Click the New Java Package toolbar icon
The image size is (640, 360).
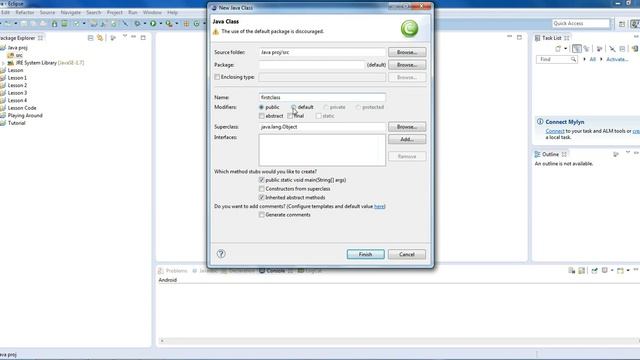click(x=186, y=24)
